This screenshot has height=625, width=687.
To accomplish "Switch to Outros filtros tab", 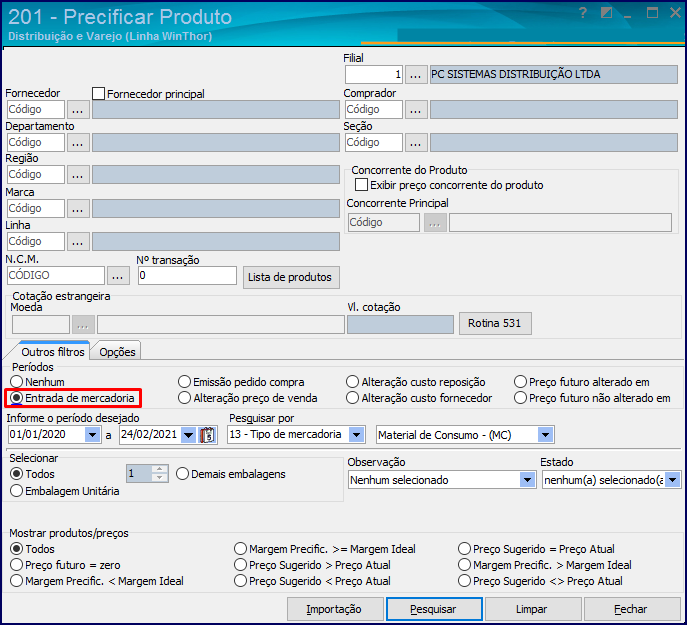I will tap(53, 352).
